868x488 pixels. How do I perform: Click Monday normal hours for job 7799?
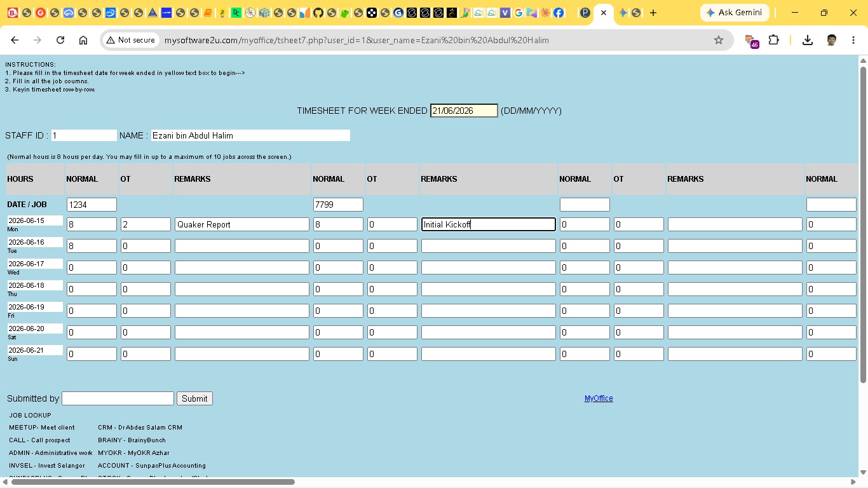[338, 224]
